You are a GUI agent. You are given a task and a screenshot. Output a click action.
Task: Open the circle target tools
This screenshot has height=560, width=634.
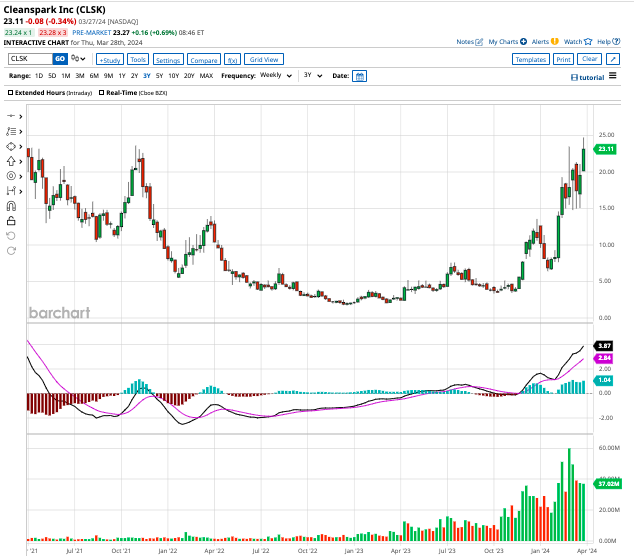pos(11,176)
